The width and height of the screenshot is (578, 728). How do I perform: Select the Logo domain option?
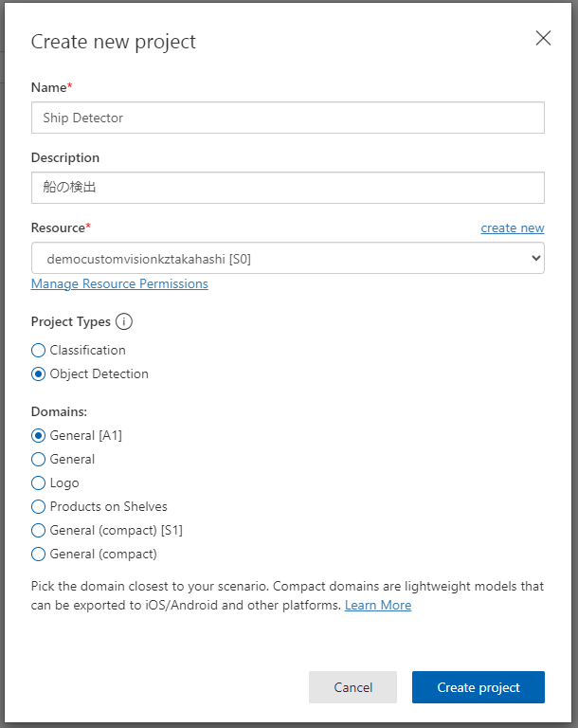click(39, 482)
